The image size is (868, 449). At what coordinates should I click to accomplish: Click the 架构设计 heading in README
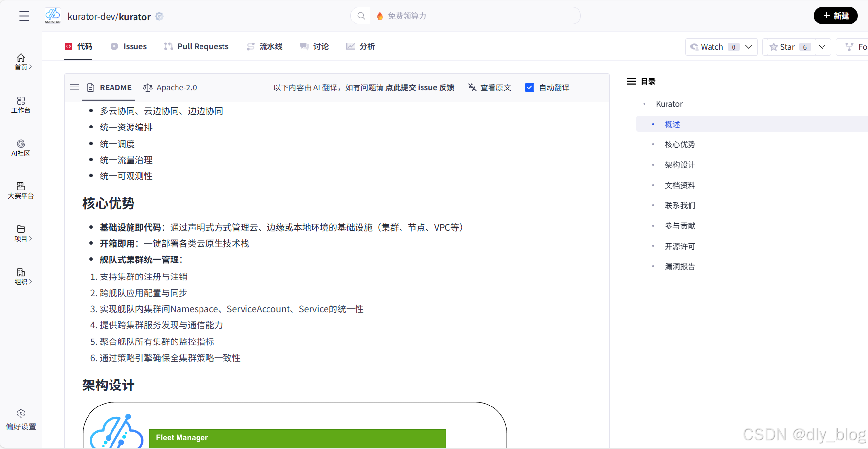[108, 385]
